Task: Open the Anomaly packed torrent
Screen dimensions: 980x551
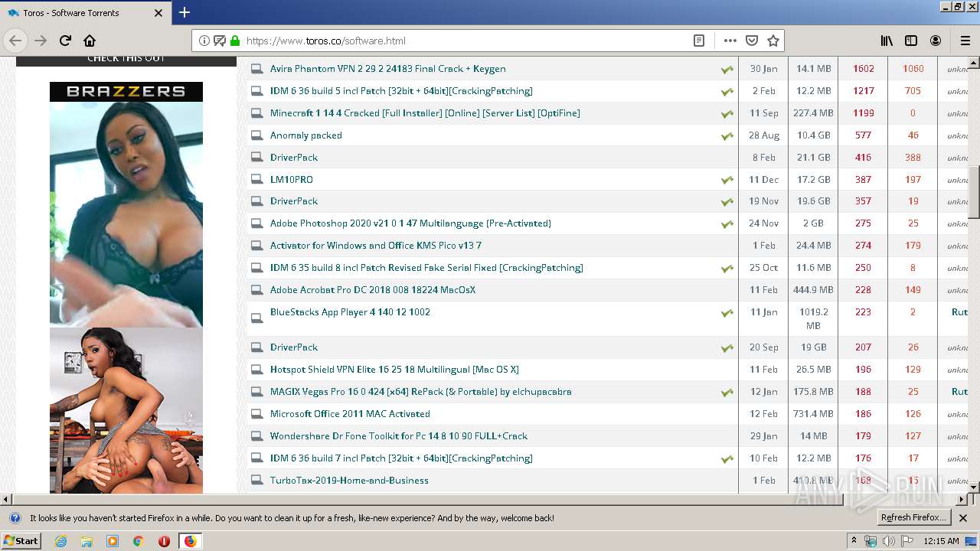Action: pos(306,135)
